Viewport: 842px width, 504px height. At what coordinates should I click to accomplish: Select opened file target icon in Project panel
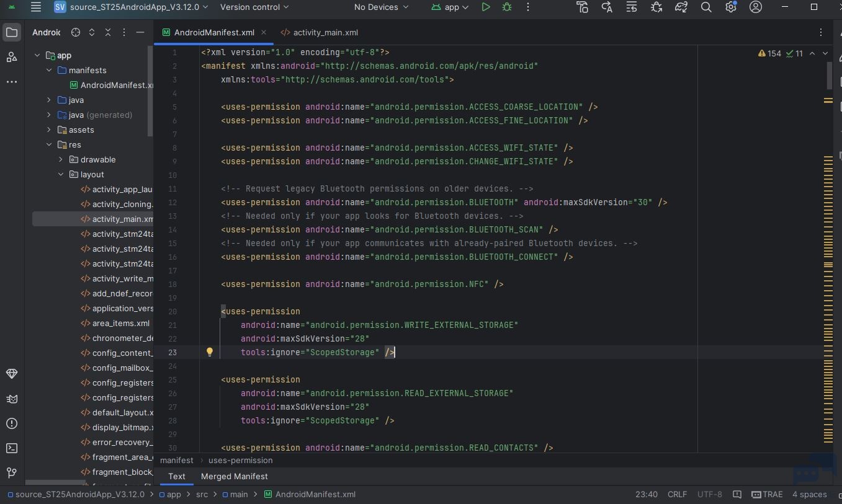tap(76, 32)
